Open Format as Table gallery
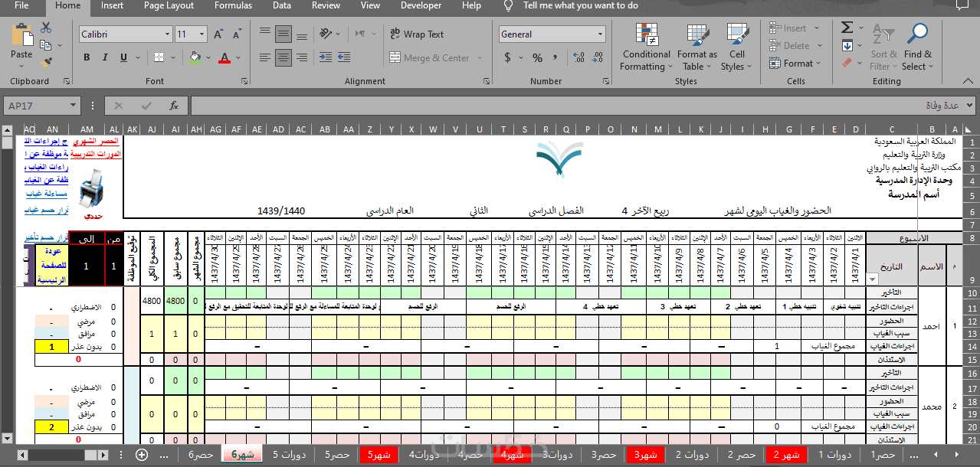This screenshot has width=980, height=467. (697, 47)
